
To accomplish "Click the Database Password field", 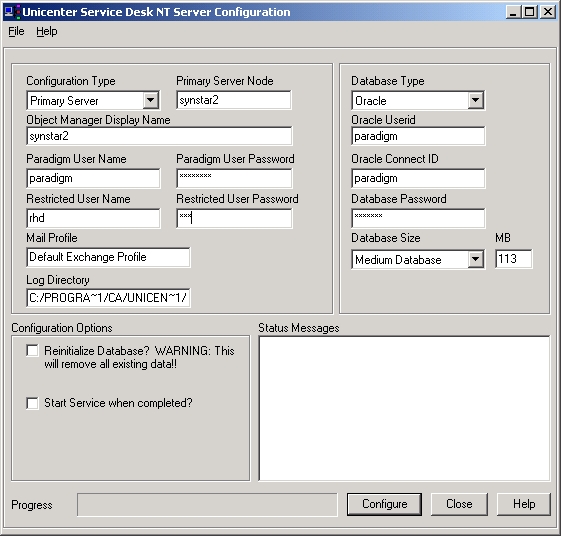I will (x=418, y=218).
